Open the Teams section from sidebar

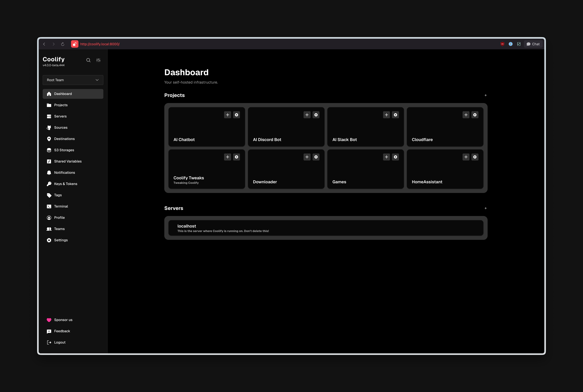coord(59,228)
